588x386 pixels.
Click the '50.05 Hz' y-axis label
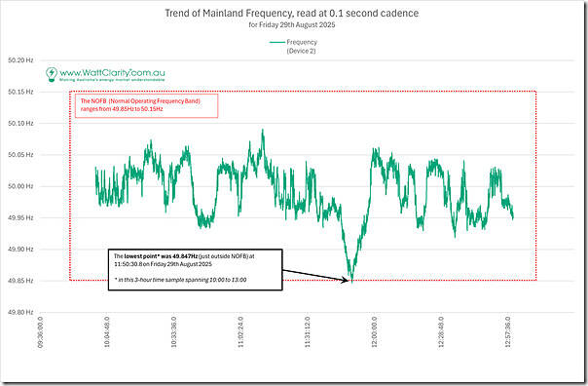[x=20, y=155]
